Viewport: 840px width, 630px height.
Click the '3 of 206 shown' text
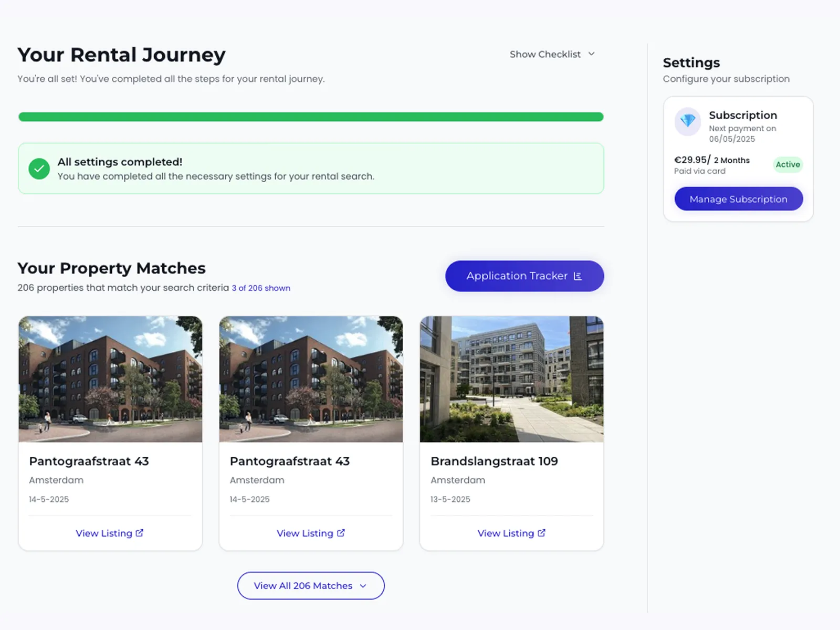[261, 288]
